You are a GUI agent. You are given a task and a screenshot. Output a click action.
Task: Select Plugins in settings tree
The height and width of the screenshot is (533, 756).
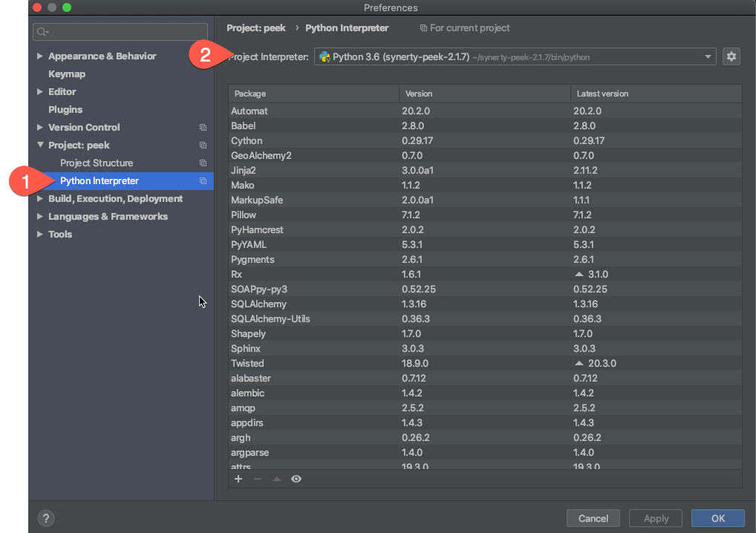click(x=65, y=109)
